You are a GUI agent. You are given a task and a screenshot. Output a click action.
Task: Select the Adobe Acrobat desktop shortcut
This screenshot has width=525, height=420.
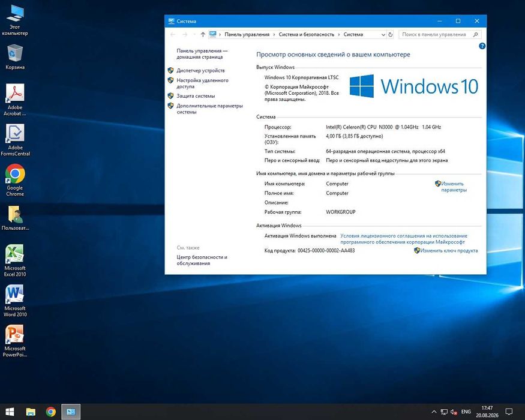(15, 100)
